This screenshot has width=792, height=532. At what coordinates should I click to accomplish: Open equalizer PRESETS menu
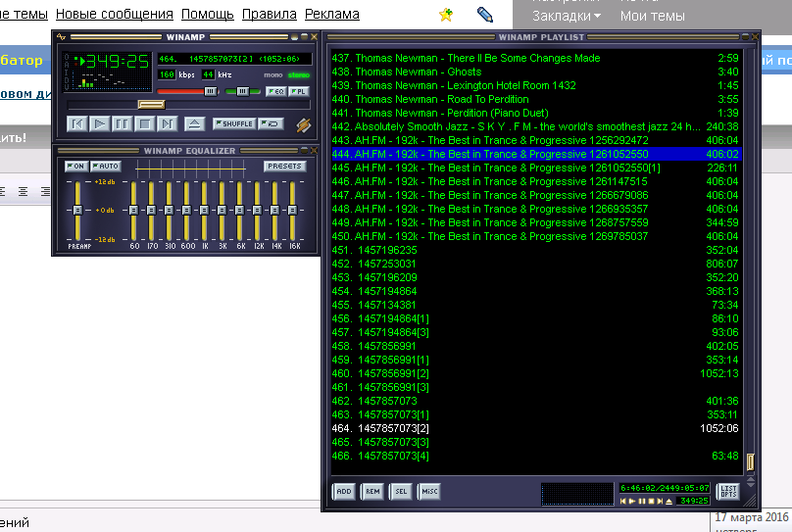click(284, 166)
